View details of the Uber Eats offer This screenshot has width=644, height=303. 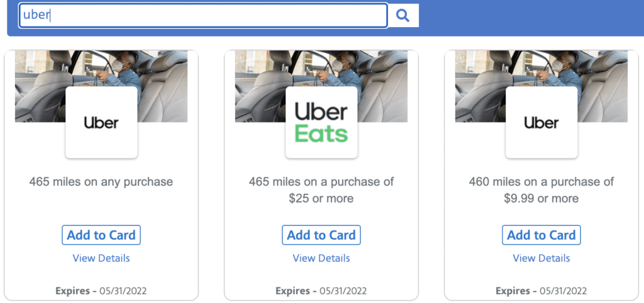[321, 258]
